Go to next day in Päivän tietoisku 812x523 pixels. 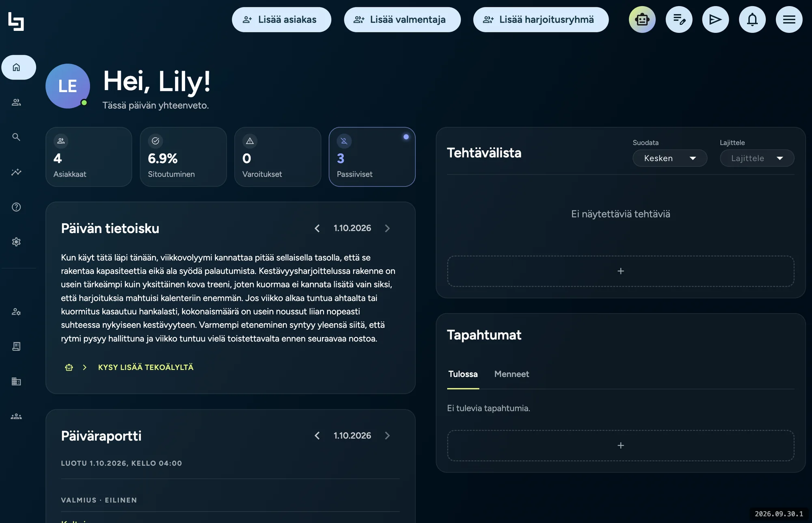[387, 229]
